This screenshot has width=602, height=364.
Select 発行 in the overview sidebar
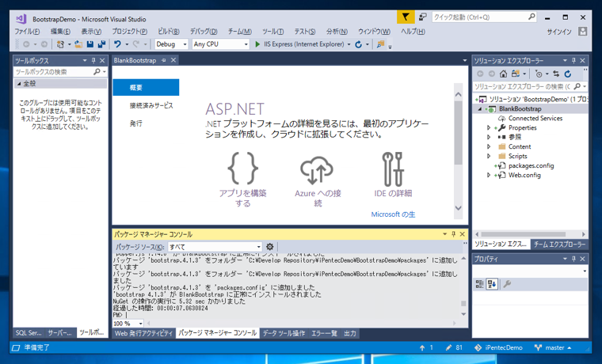point(136,123)
